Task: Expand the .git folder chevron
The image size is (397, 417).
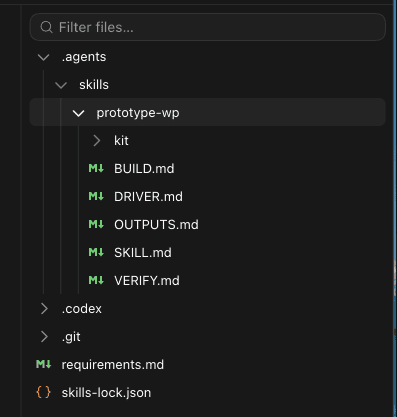Action: pyautogui.click(x=44, y=337)
